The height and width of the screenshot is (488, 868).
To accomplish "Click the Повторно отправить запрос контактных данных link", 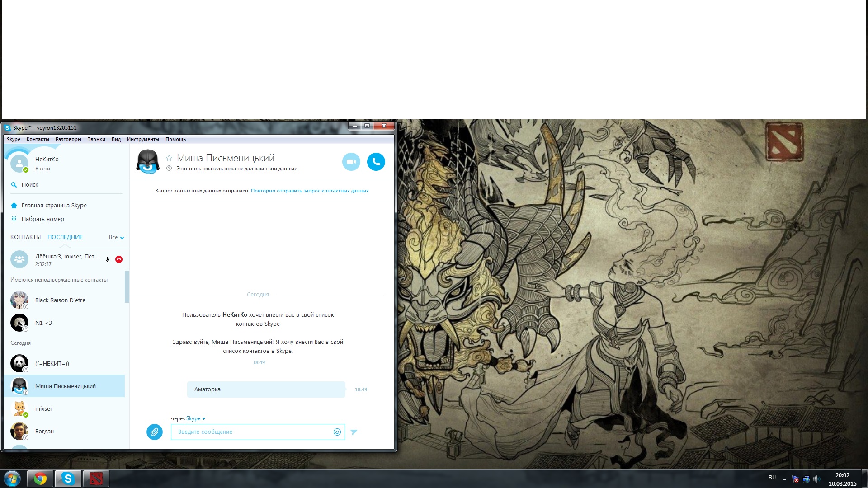I will (x=310, y=191).
